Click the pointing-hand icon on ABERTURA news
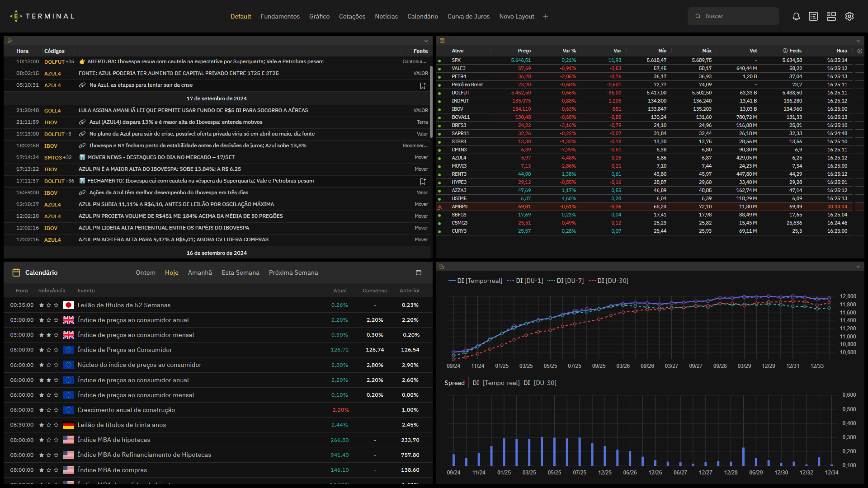Screen dimensions: 868x488 (82, 61)
